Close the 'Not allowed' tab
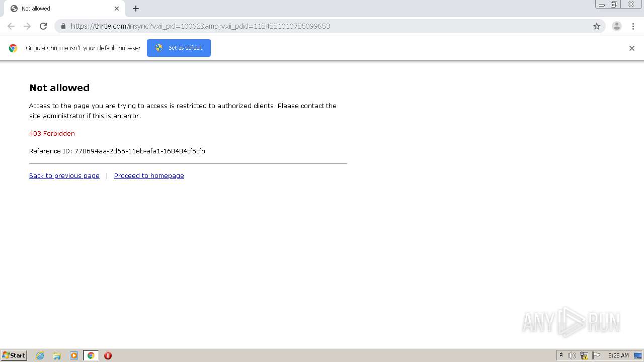 click(x=117, y=9)
